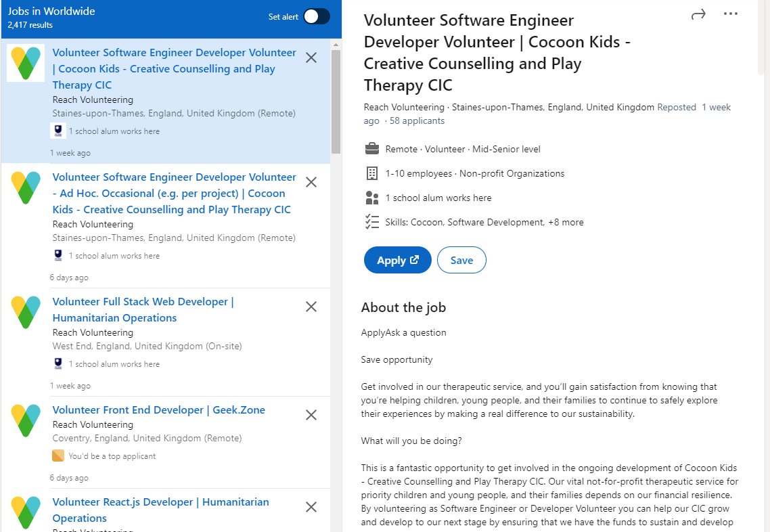Click '2,417 results' text
The width and height of the screenshot is (770, 532).
(x=30, y=25)
